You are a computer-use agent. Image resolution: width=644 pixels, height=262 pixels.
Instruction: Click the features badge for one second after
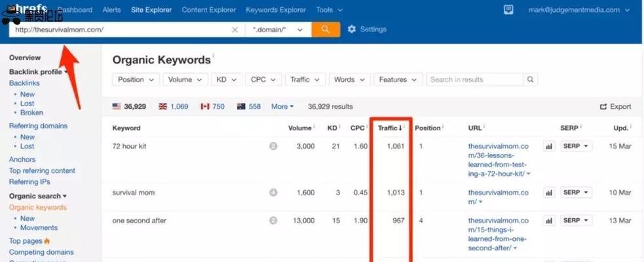(273, 221)
